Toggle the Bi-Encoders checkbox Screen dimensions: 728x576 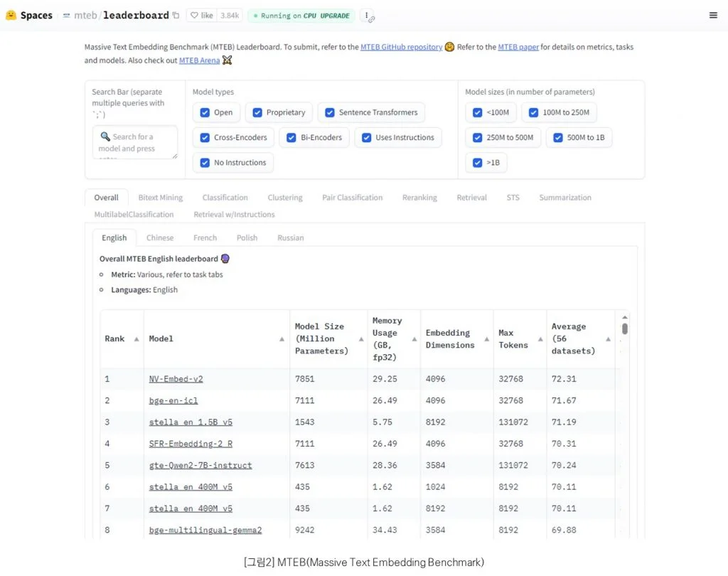pos(291,137)
